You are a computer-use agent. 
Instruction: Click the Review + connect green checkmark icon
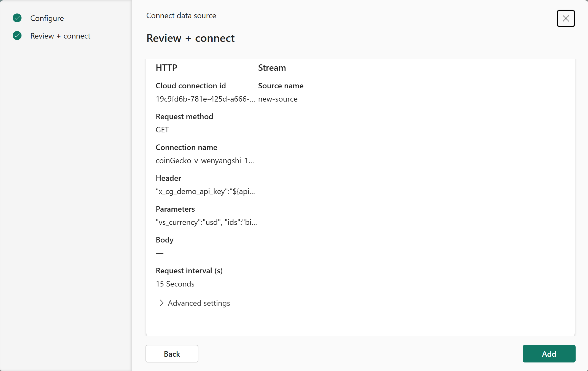(17, 36)
